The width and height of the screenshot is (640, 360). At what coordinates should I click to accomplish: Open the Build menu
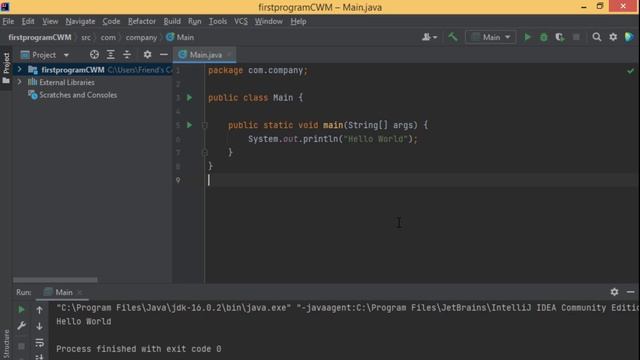click(x=172, y=21)
